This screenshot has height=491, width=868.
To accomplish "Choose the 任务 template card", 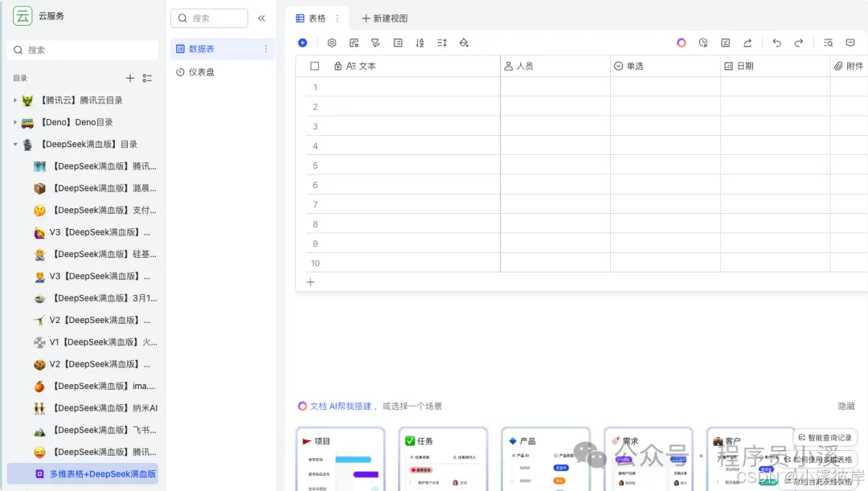I will 443,459.
